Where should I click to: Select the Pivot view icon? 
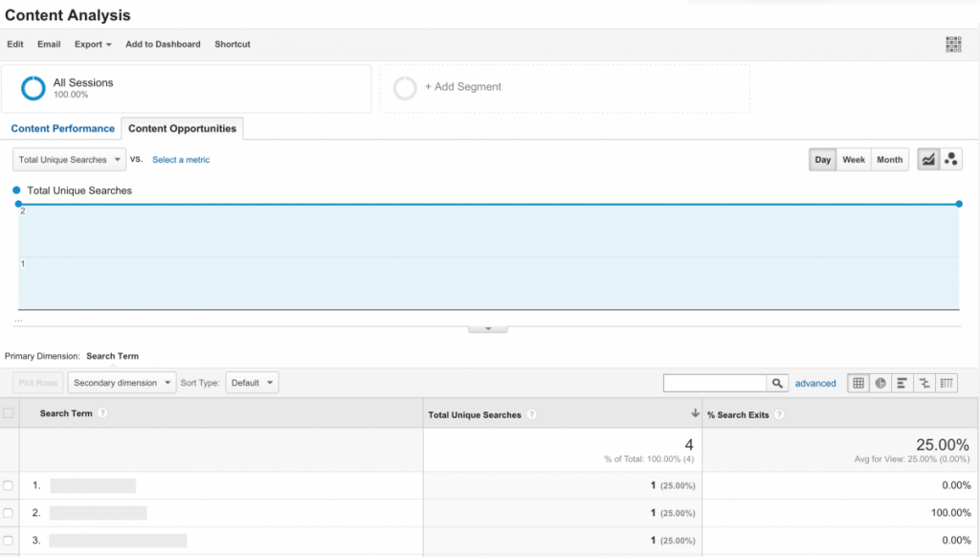tap(947, 383)
